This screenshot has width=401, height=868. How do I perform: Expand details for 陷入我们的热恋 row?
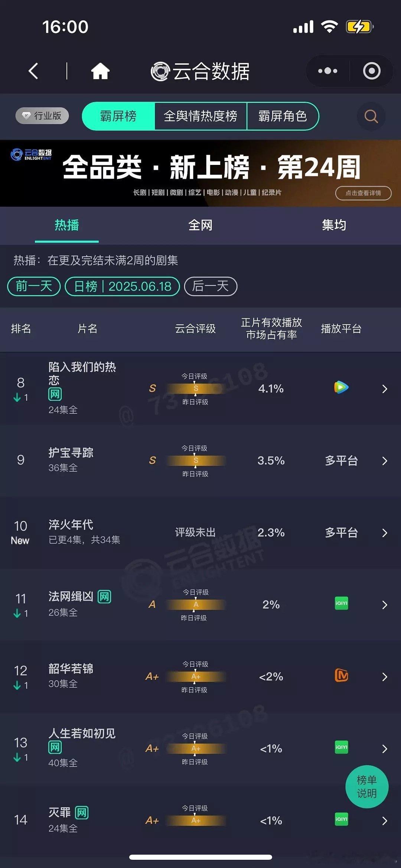tap(385, 389)
